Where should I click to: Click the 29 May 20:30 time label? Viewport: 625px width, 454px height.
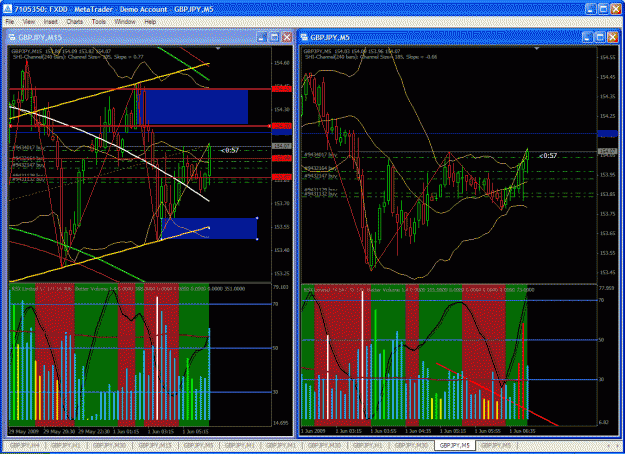(x=58, y=431)
